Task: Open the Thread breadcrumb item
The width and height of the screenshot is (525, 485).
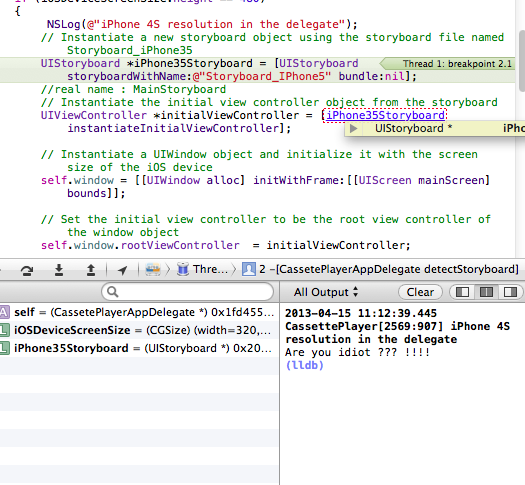Action: (202, 269)
